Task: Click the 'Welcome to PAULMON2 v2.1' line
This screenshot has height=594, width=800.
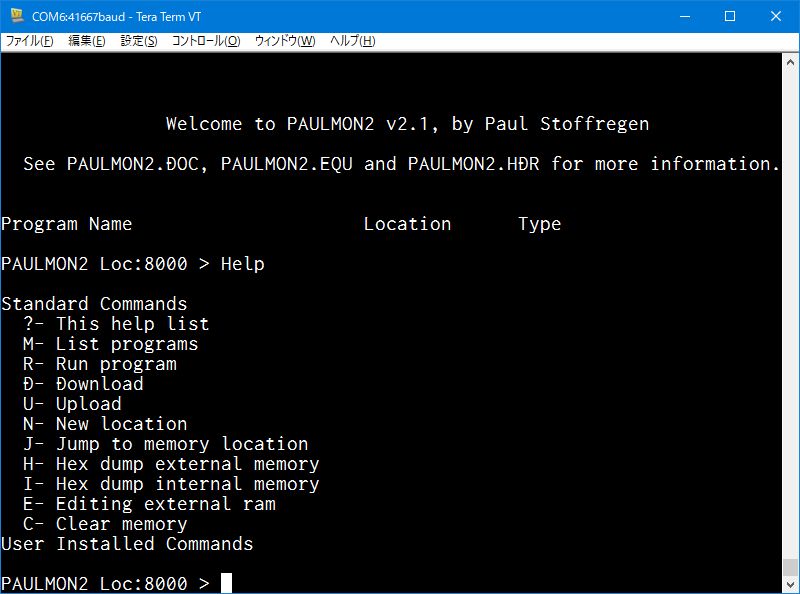Action: click(x=407, y=124)
